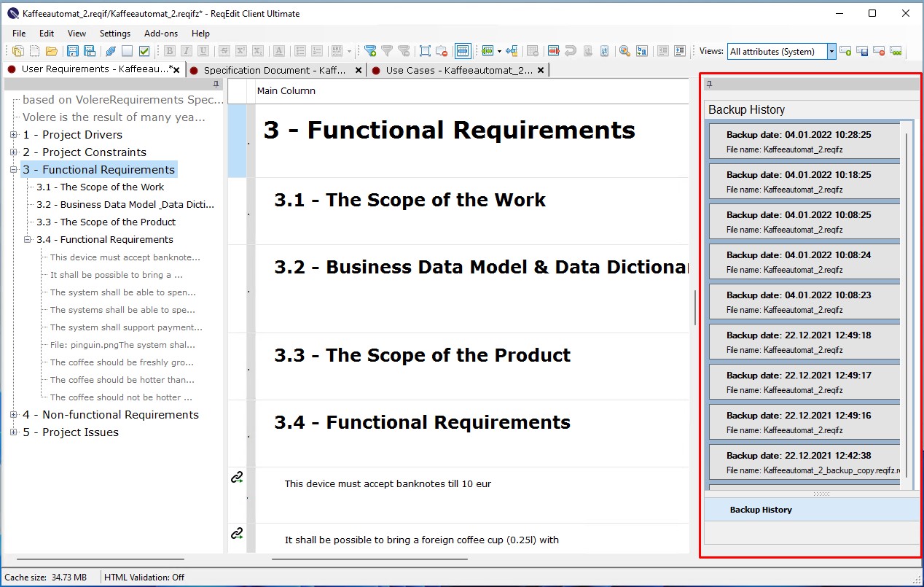Expand 2 - Project Constraints tree node
924x587 pixels.
click(x=13, y=152)
